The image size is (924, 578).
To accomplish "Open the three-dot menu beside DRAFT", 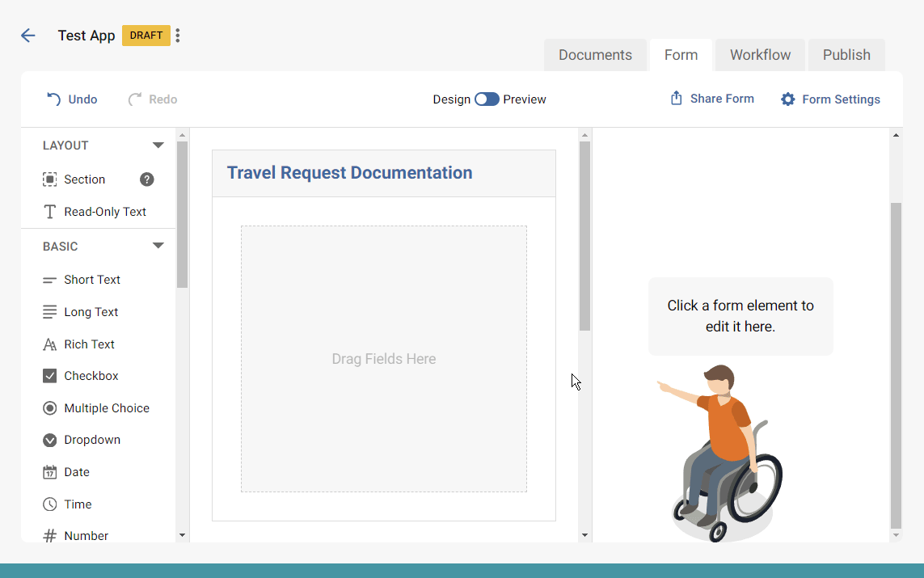I will pos(178,36).
